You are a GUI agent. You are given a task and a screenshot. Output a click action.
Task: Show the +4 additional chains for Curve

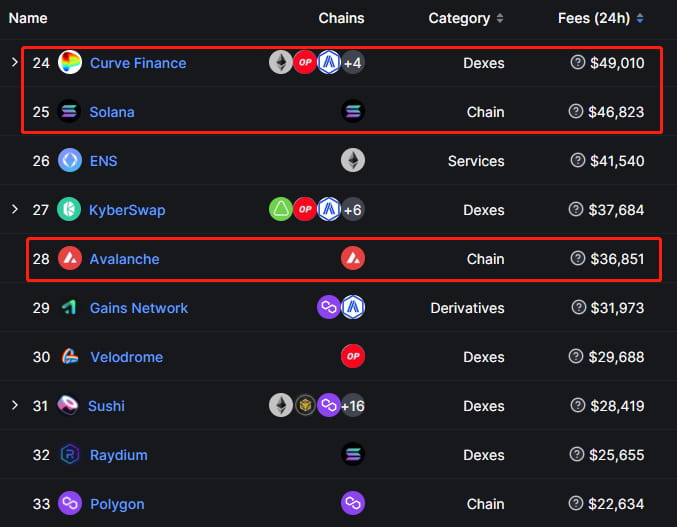point(352,63)
